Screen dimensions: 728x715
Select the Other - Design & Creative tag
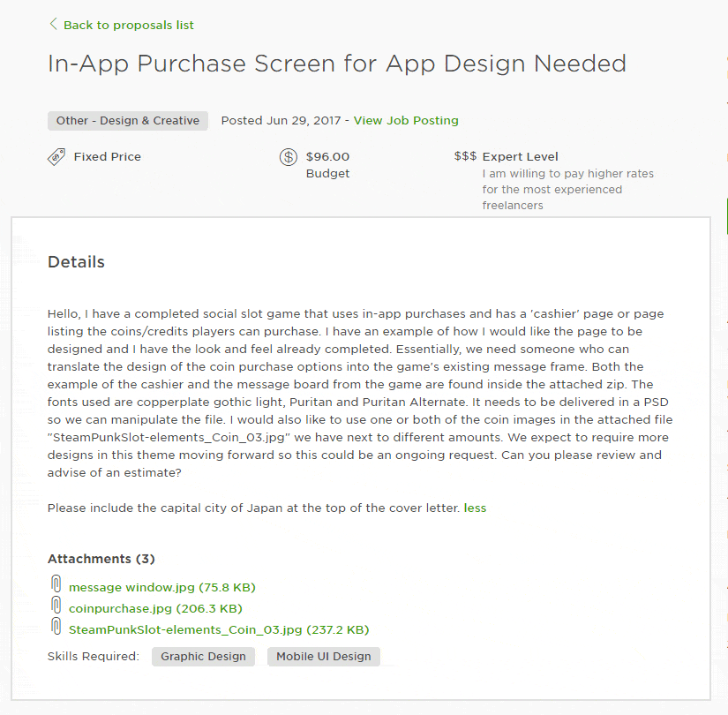pos(128,121)
